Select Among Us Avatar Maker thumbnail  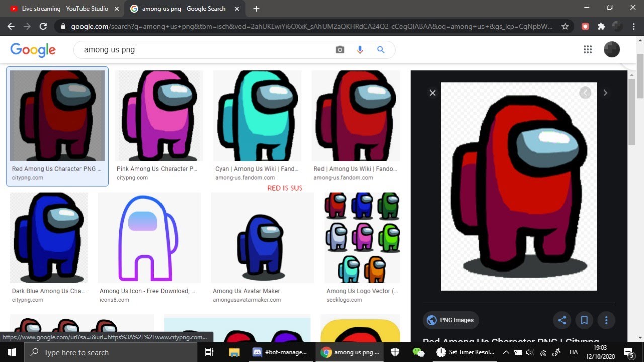262,237
